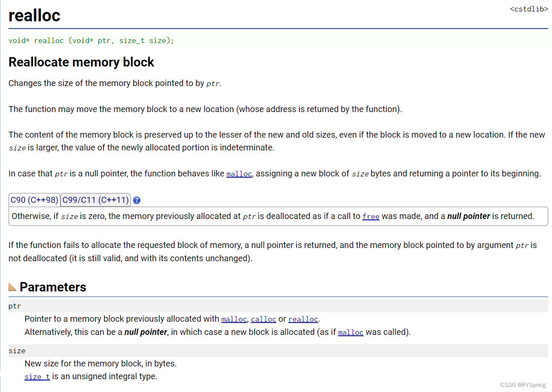Click the size parameter name row
The height and width of the screenshot is (392, 552).
pyautogui.click(x=278, y=351)
